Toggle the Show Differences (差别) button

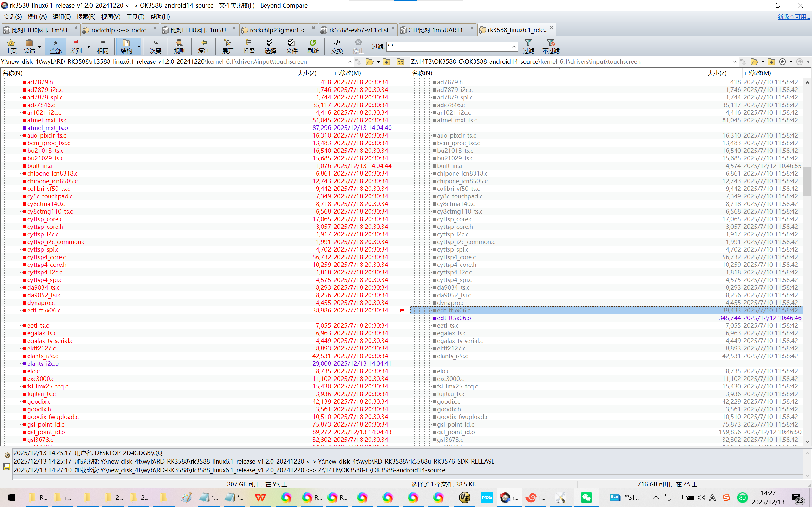(76, 46)
